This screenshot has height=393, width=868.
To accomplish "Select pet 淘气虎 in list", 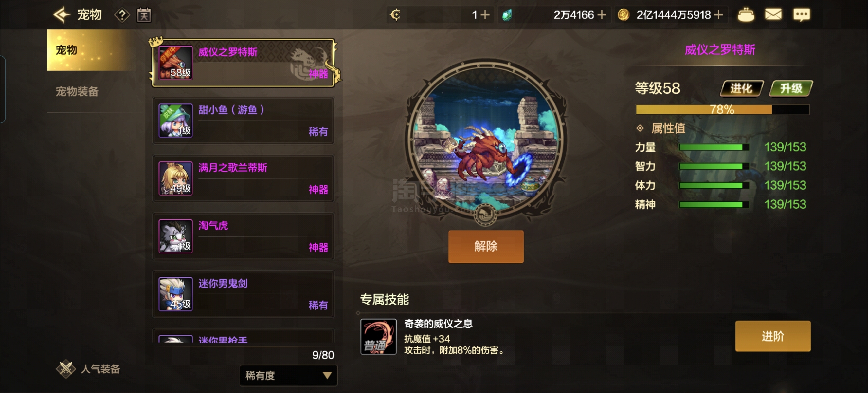I will (x=243, y=236).
